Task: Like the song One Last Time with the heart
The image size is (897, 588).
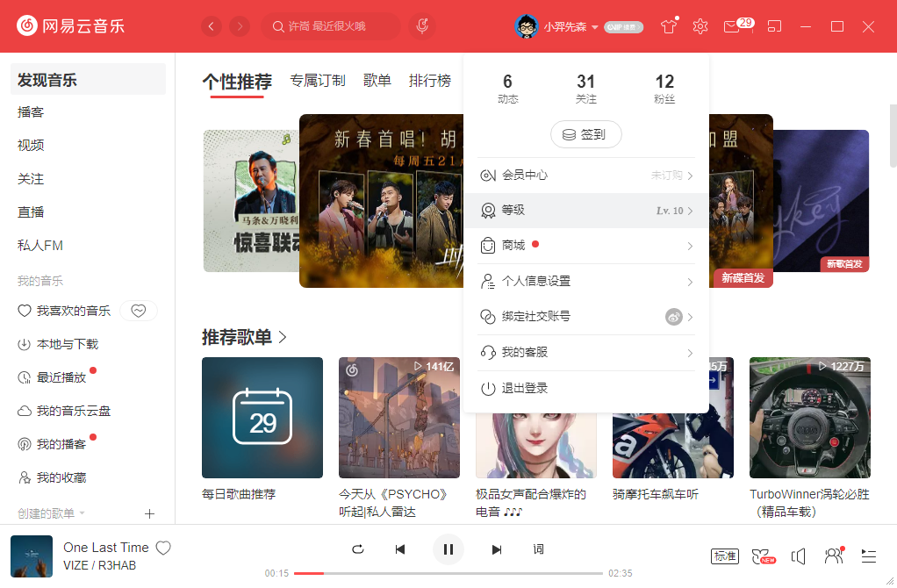Action: click(x=163, y=547)
